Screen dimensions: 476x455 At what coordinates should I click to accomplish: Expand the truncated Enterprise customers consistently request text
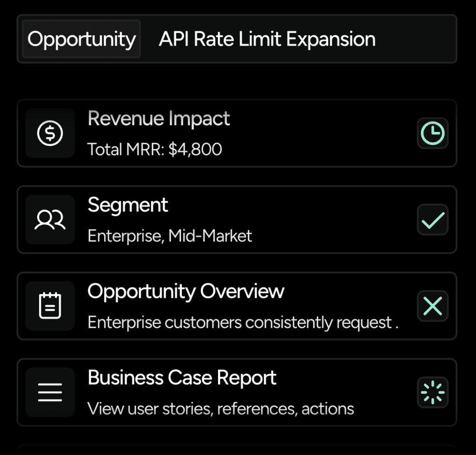243,323
